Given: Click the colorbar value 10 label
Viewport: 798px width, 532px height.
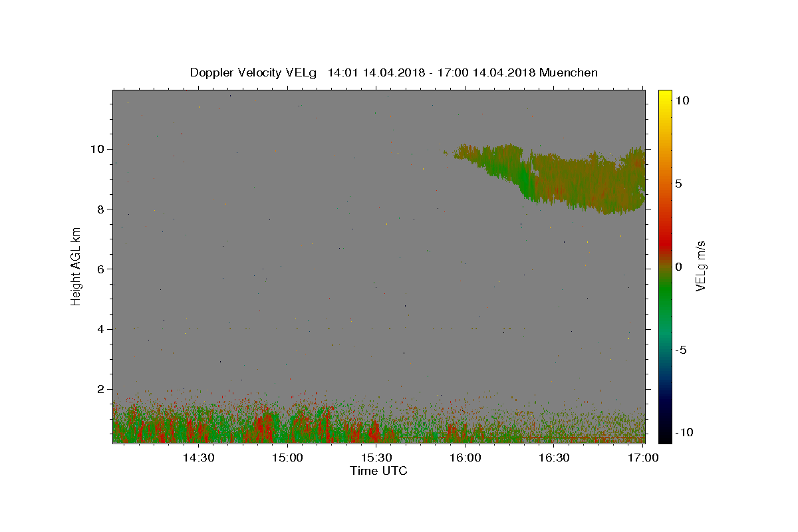Looking at the screenshot, I should (x=682, y=100).
